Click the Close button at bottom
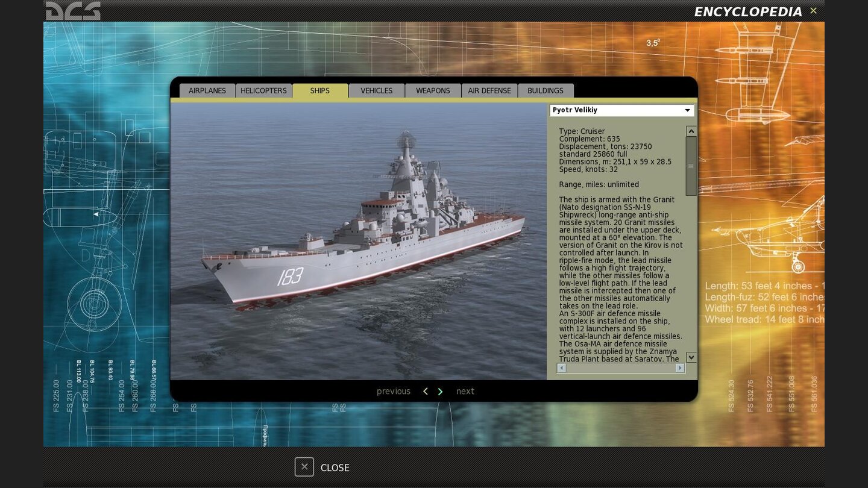This screenshot has width=868, height=488. [x=322, y=467]
